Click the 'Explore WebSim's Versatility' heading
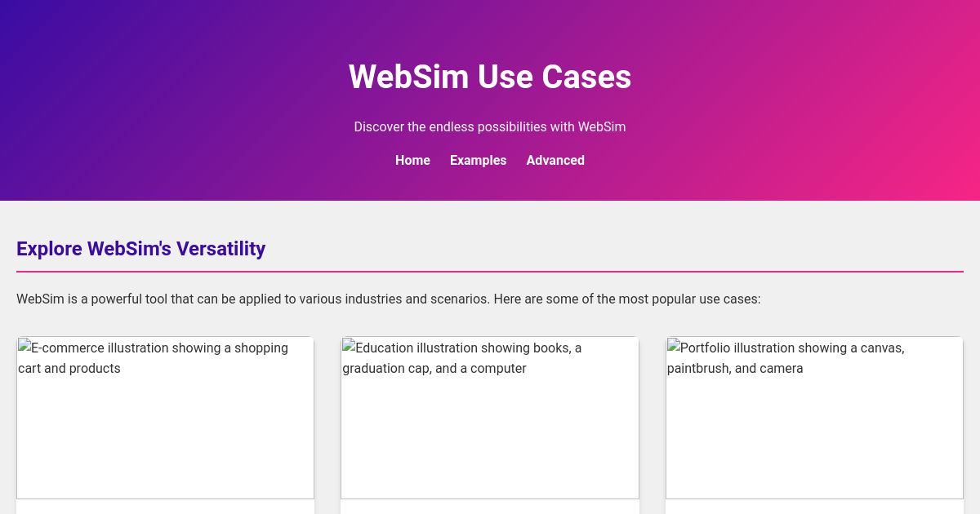The height and width of the screenshot is (514, 980). (x=141, y=249)
